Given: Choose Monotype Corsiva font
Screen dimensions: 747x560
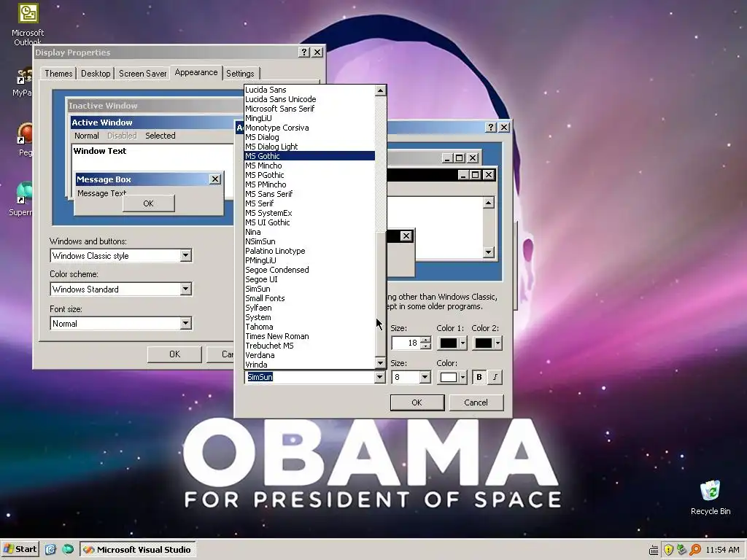Looking at the screenshot, I should (x=309, y=128).
